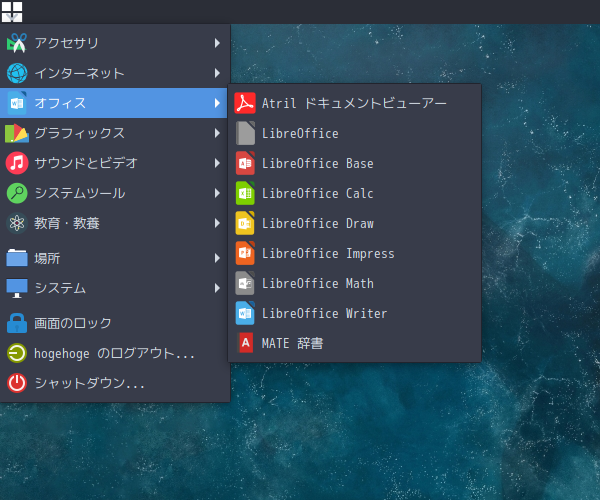Select the highlighted オフィス category

(114, 103)
